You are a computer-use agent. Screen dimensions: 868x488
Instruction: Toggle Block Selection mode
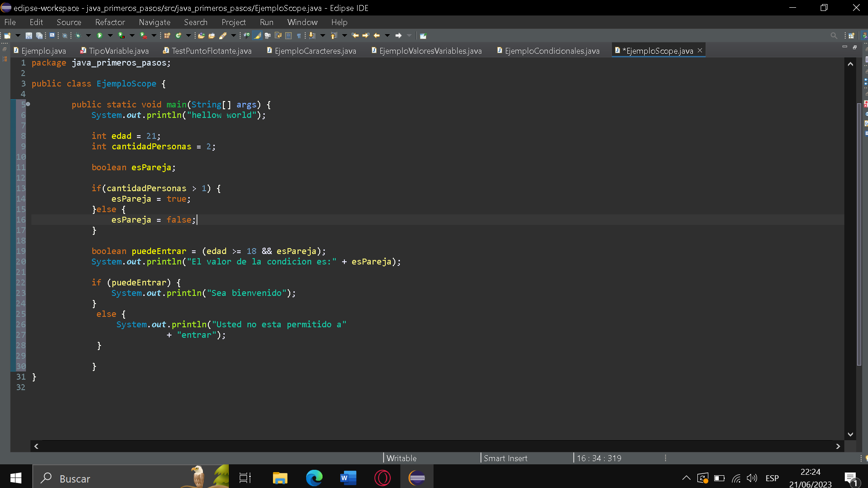click(288, 36)
